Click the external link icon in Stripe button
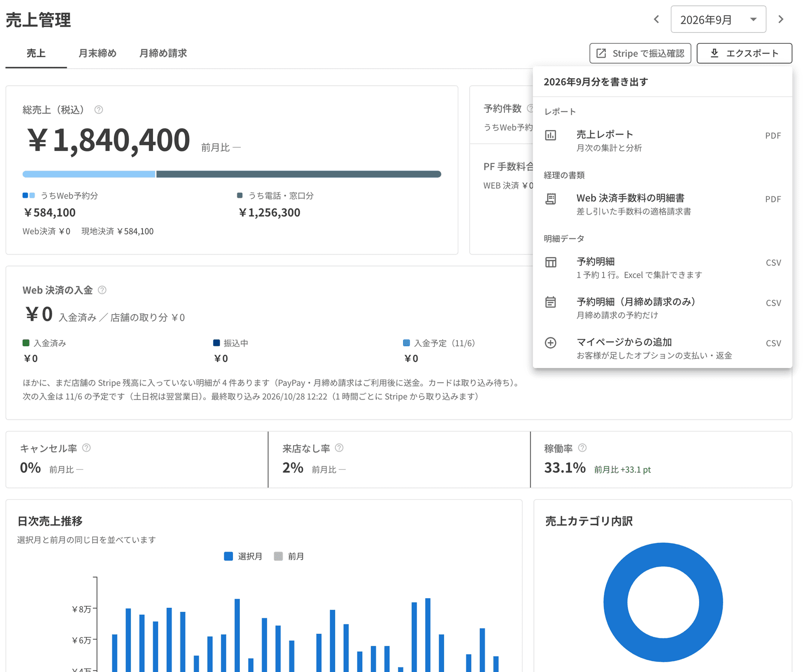The width and height of the screenshot is (803, 672). (601, 53)
